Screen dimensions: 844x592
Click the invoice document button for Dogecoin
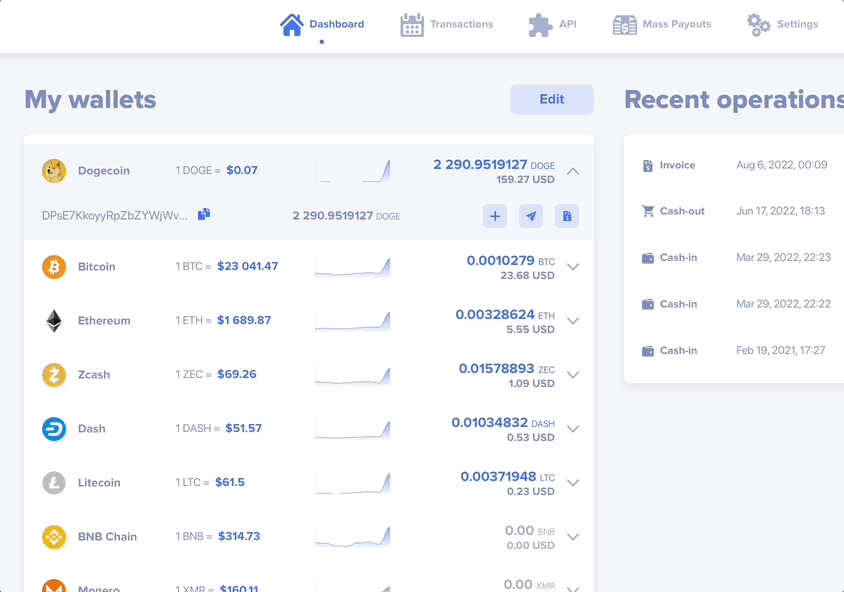pos(567,216)
